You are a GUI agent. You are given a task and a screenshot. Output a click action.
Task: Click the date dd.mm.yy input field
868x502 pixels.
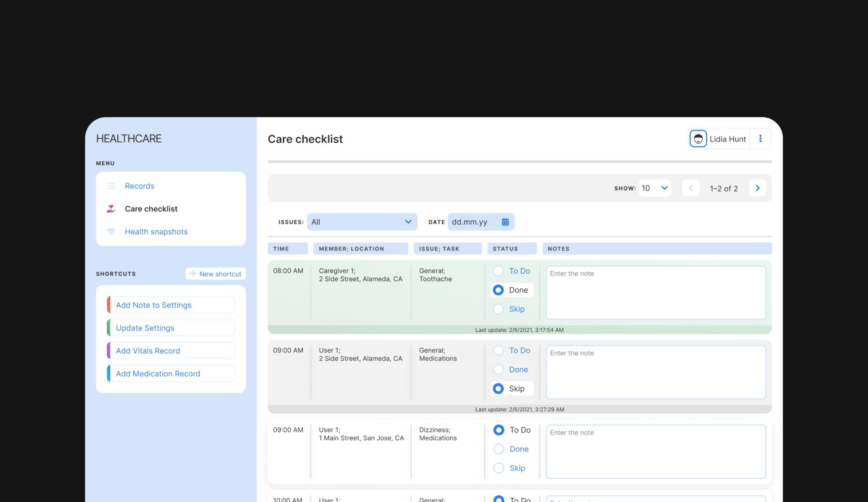[481, 222]
